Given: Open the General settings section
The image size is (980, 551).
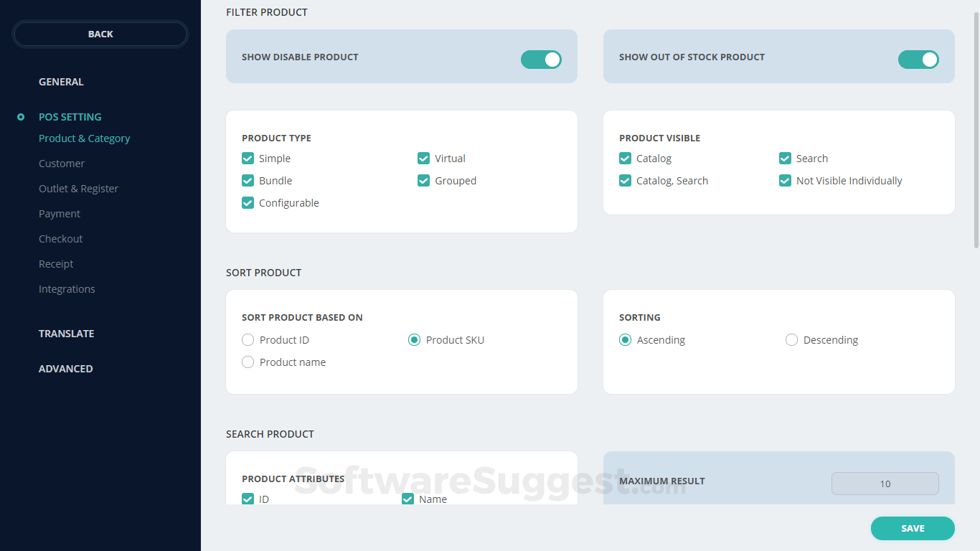Looking at the screenshot, I should point(61,82).
